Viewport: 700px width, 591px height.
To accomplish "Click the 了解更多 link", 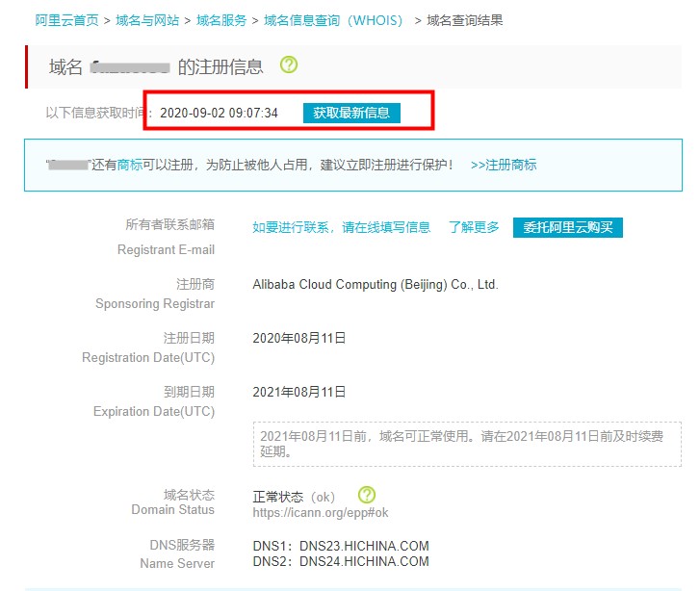I will click(x=474, y=227).
